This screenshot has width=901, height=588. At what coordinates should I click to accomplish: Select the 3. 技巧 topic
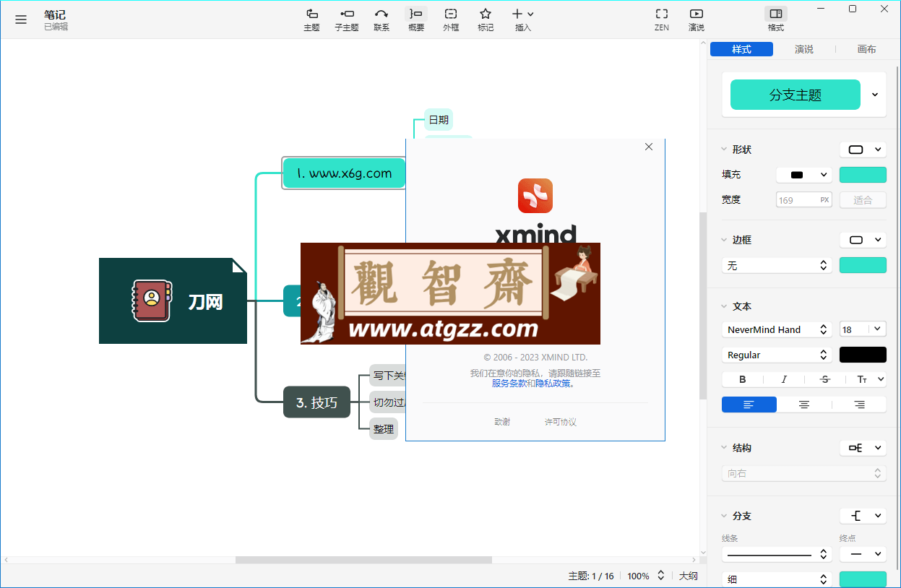(316, 402)
